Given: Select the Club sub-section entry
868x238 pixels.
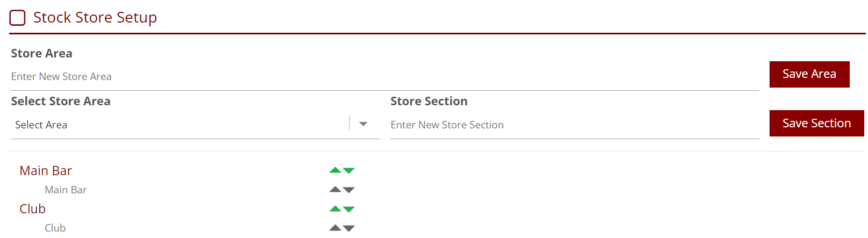Looking at the screenshot, I should click(55, 228).
